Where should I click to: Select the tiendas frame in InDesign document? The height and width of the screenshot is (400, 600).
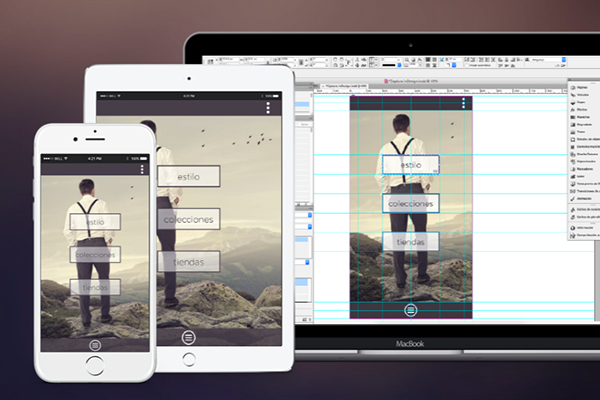[x=411, y=242]
